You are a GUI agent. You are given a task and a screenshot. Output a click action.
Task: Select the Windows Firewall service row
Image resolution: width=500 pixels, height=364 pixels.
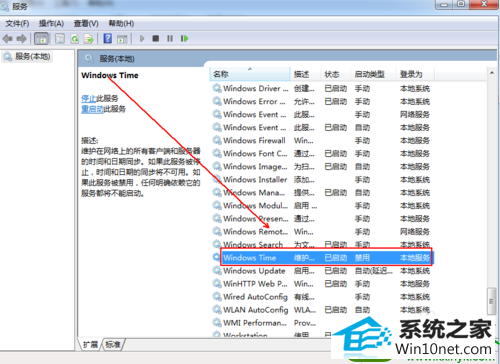(322, 141)
